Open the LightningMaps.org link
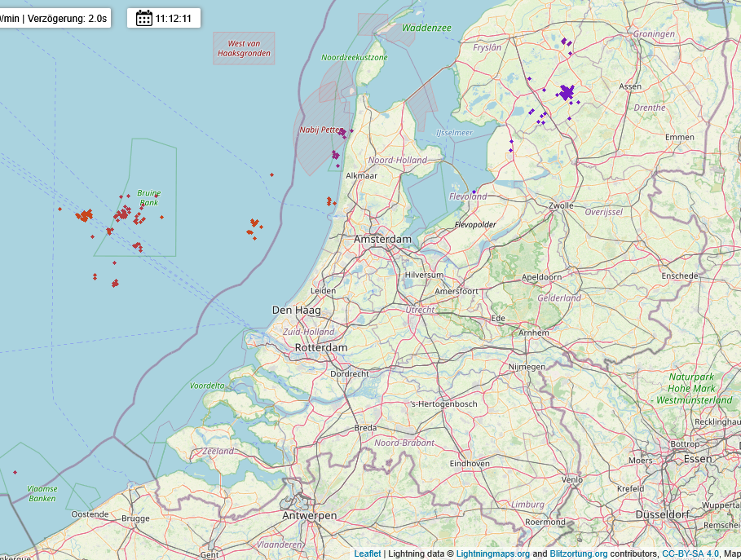Image resolution: width=741 pixels, height=560 pixels. pos(493,553)
